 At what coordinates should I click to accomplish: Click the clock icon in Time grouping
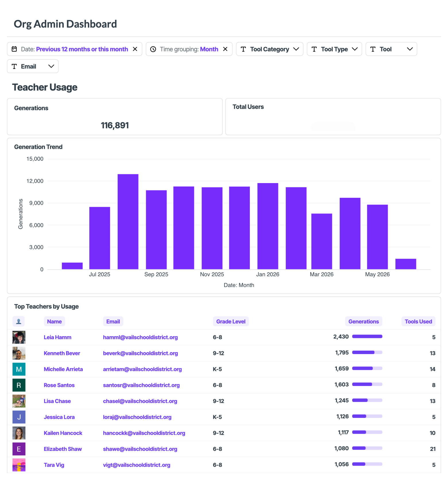(x=153, y=49)
